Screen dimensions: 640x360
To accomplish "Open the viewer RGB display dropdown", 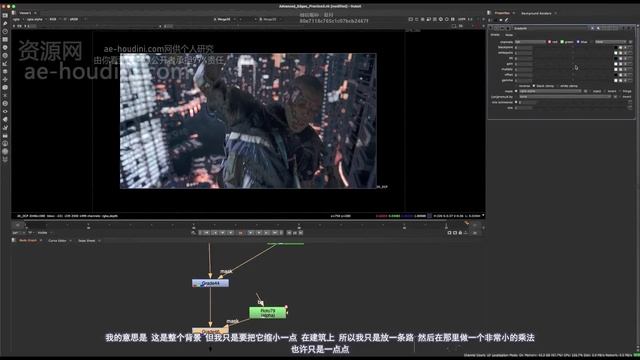I will (55, 19).
